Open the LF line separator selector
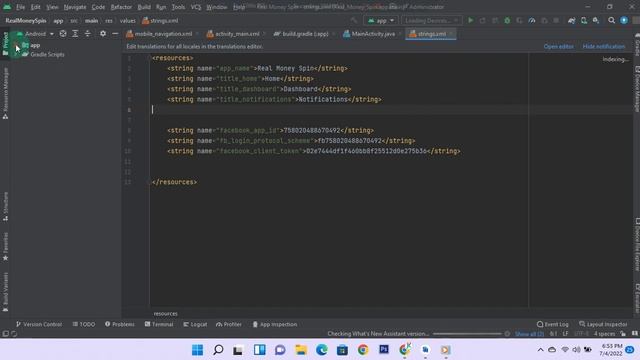The height and width of the screenshot is (360, 640). point(565,334)
